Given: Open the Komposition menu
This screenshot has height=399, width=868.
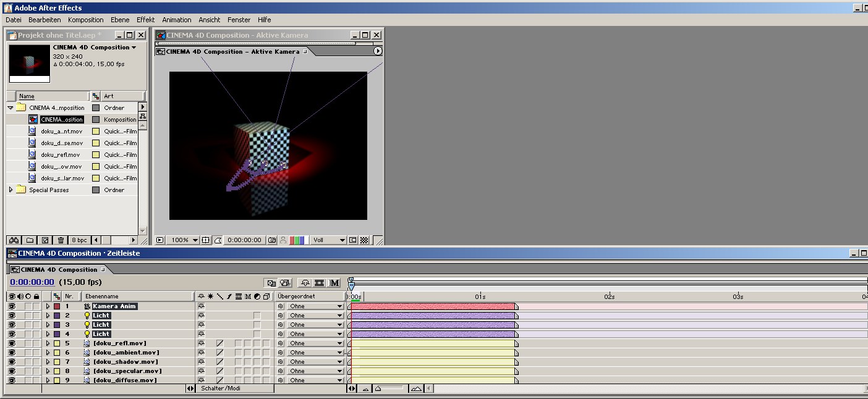Looking at the screenshot, I should (85, 20).
